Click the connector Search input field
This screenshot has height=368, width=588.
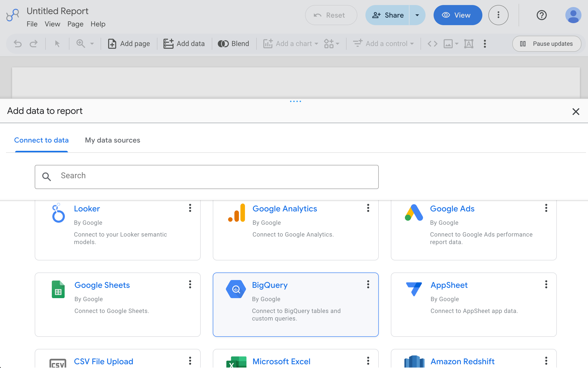tap(206, 177)
